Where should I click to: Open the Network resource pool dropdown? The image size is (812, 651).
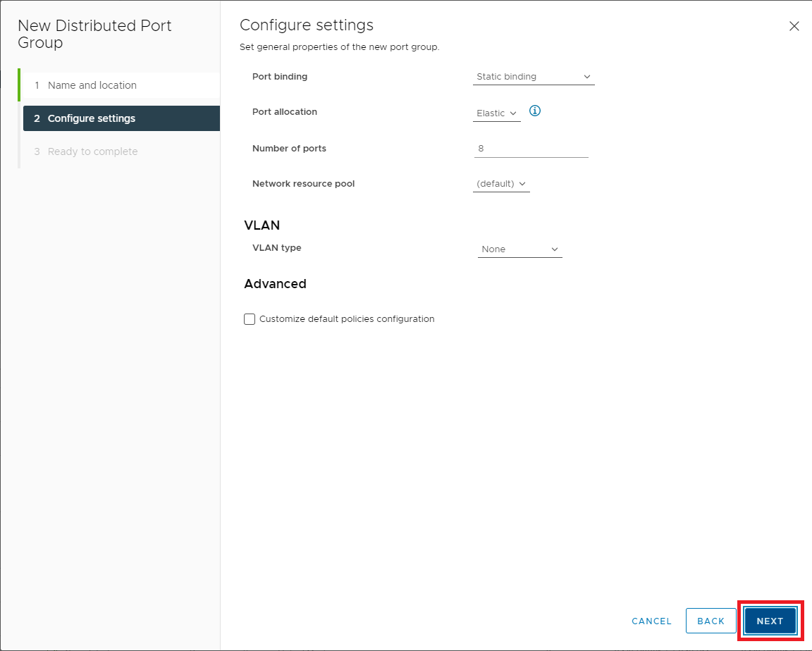pos(501,184)
